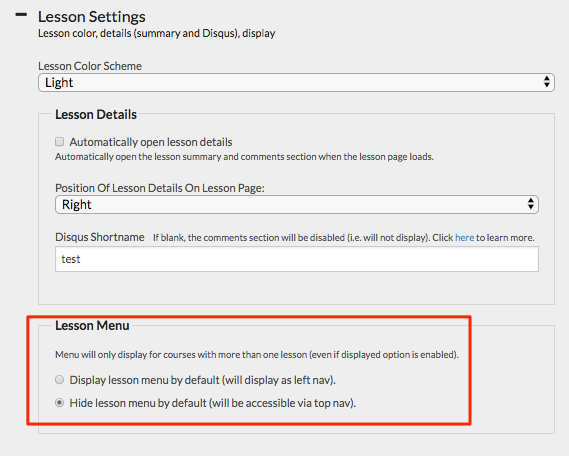Collapse the Lesson Settings section minus icon
The width and height of the screenshot is (569, 456).
click(21, 15)
